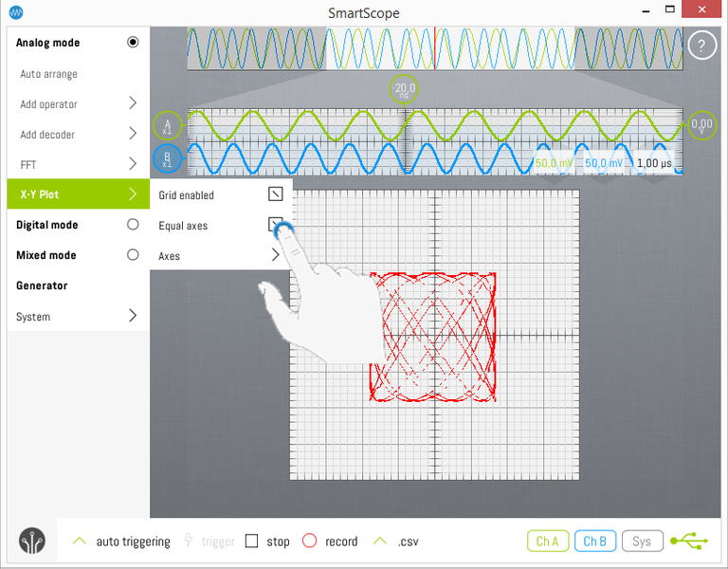The height and width of the screenshot is (569, 728).
Task: Check the stop checkbox
Action: (252, 541)
